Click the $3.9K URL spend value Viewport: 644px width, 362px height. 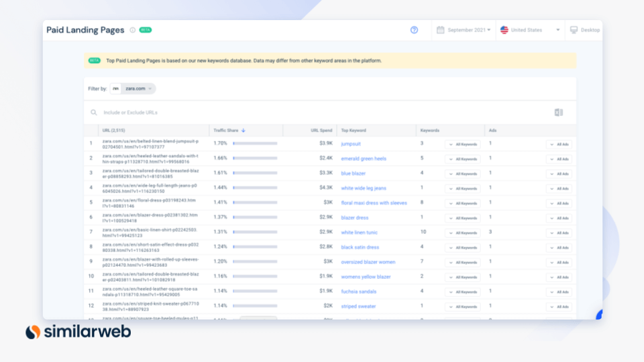[326, 143]
